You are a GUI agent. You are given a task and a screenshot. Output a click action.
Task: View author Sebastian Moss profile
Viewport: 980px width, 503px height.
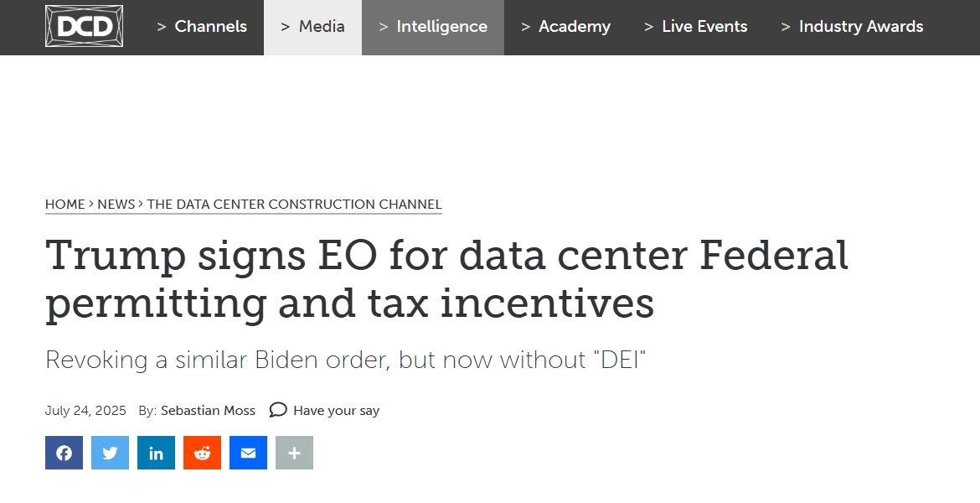pyautogui.click(x=208, y=411)
